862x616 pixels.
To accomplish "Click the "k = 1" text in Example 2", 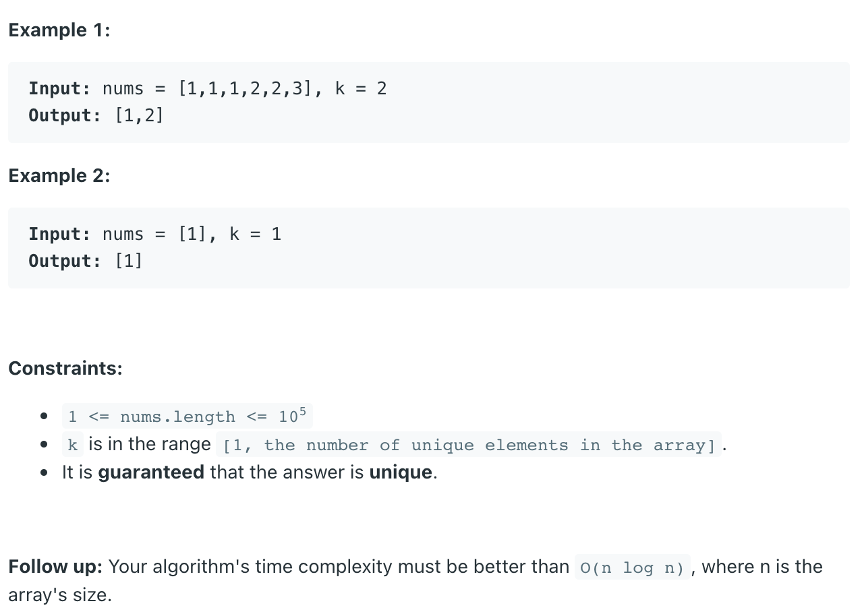I will pyautogui.click(x=255, y=234).
